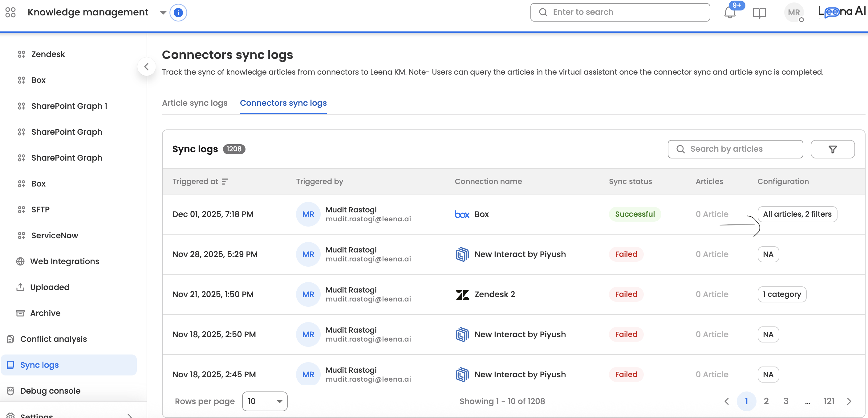The image size is (868, 418).
Task: Sort by Triggered at column icon
Action: coord(225,181)
